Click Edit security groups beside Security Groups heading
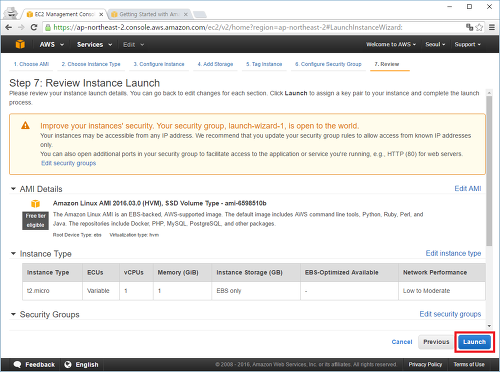 pos(450,314)
